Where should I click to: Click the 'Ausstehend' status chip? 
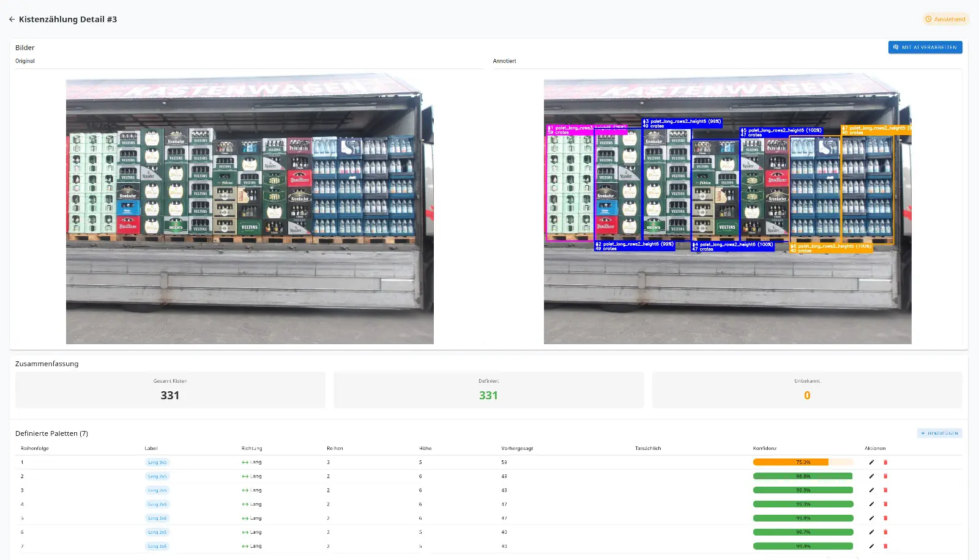pos(946,20)
